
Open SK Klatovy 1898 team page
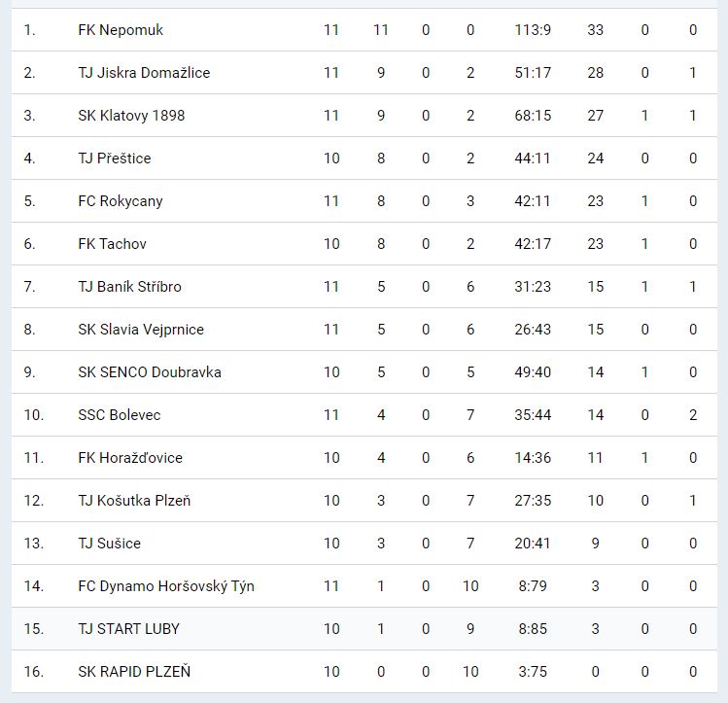(131, 116)
